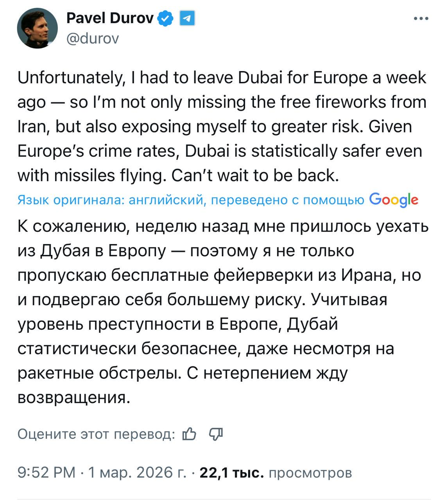Click the 9:52 PM timestamp
The image size is (448, 500).
pos(47,473)
